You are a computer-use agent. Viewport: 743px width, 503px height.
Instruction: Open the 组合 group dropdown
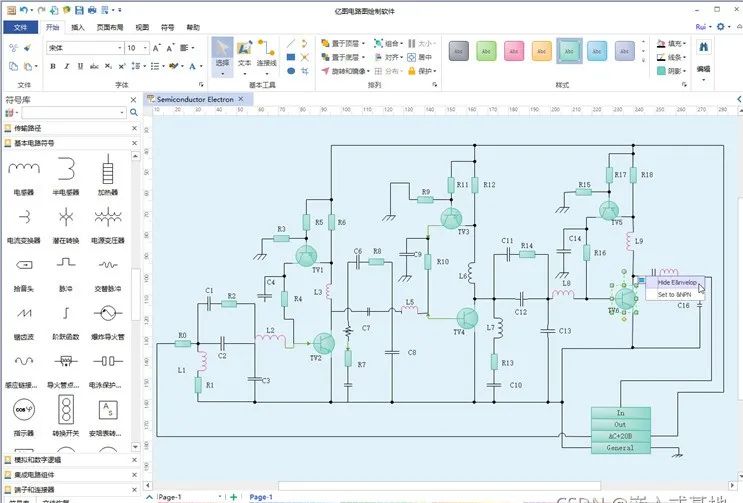(x=389, y=44)
